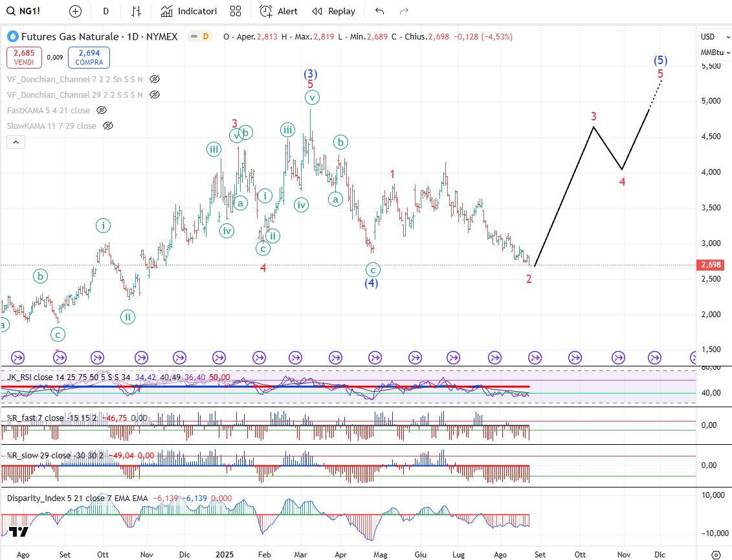Create a new Alert
732x560 pixels.
(279, 11)
